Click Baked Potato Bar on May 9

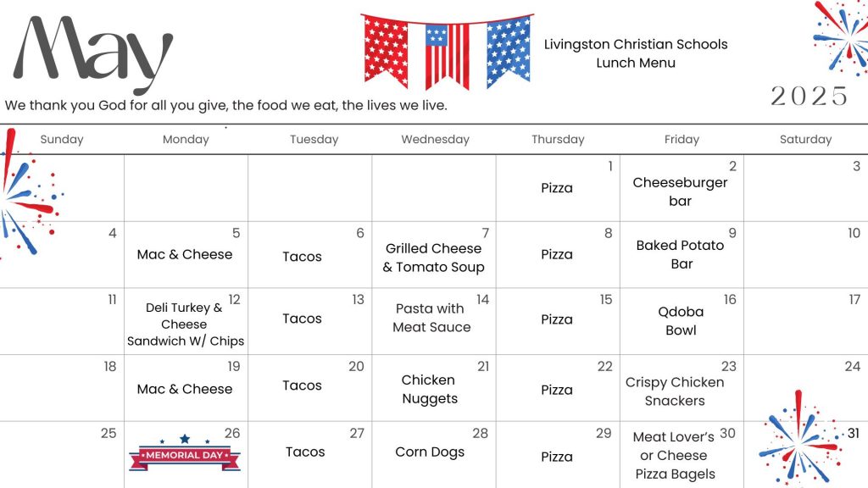pos(681,254)
